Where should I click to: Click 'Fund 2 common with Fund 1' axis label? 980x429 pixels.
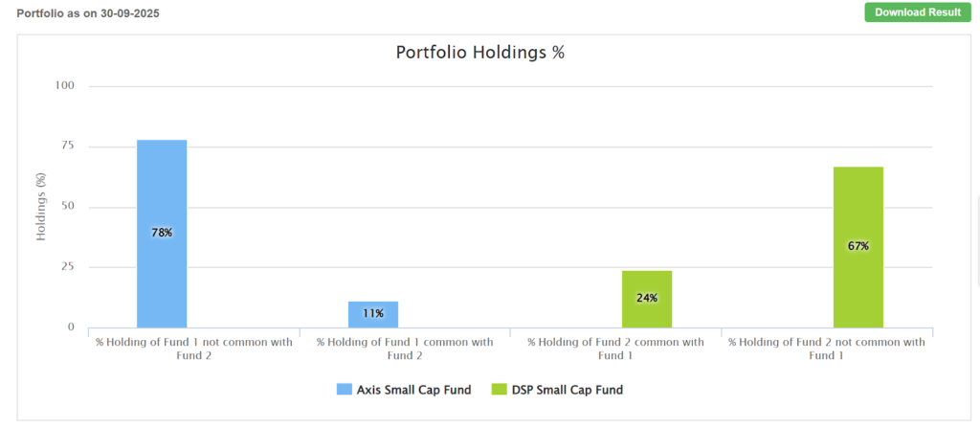click(x=616, y=349)
